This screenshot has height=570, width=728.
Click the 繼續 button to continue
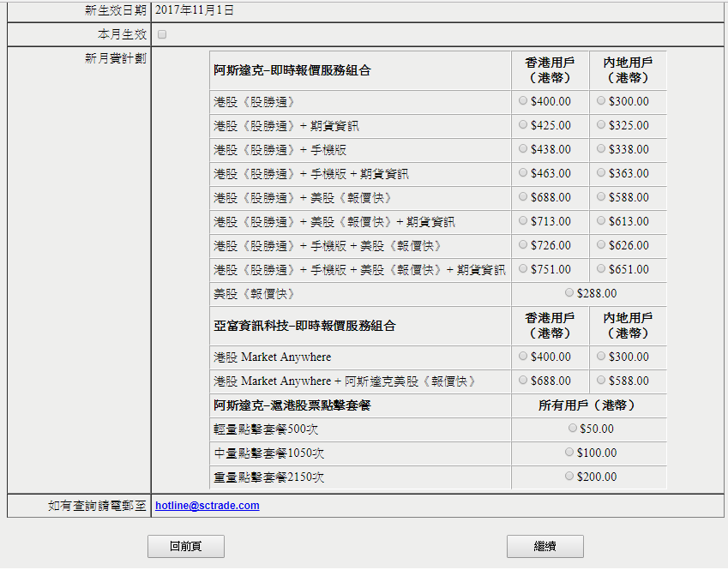click(x=545, y=546)
